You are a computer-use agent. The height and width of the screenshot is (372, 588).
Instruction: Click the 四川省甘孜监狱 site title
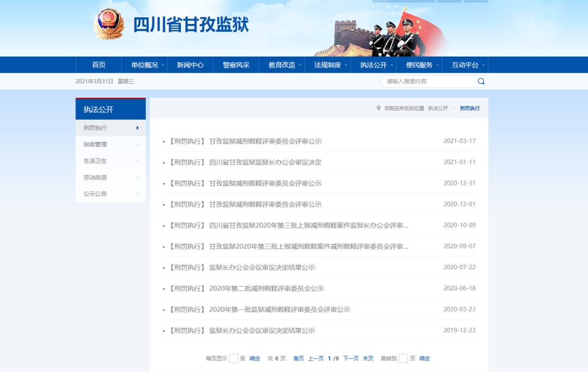tap(191, 24)
